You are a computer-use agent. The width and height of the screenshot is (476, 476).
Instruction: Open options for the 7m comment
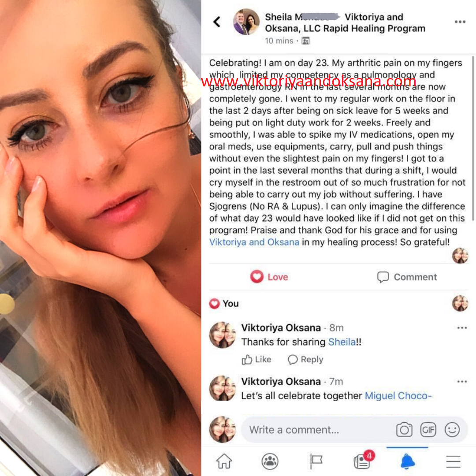pyautogui.click(x=462, y=382)
